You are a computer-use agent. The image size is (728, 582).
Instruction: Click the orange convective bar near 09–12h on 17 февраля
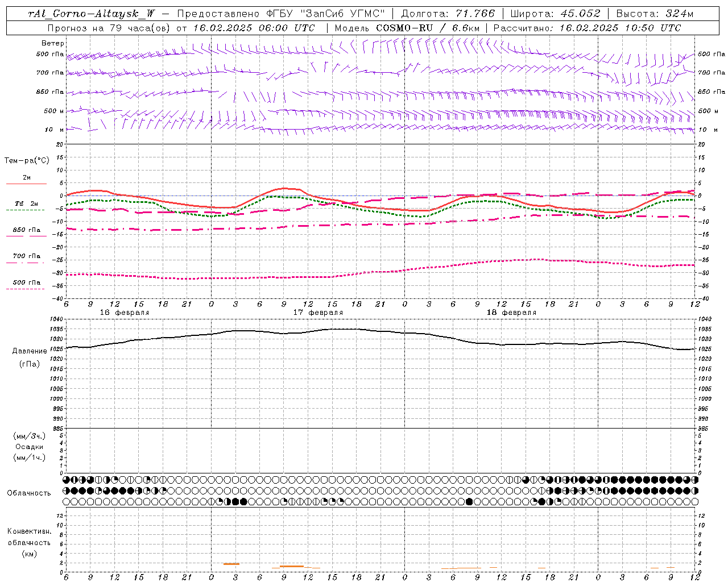pyautogui.click(x=292, y=566)
